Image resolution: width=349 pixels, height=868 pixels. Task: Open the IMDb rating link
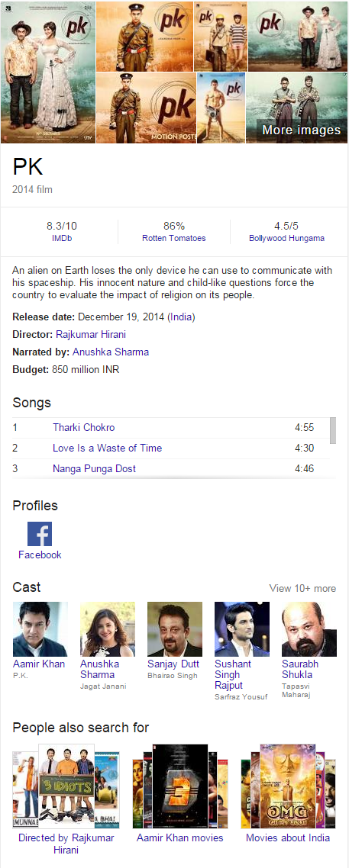(x=62, y=238)
